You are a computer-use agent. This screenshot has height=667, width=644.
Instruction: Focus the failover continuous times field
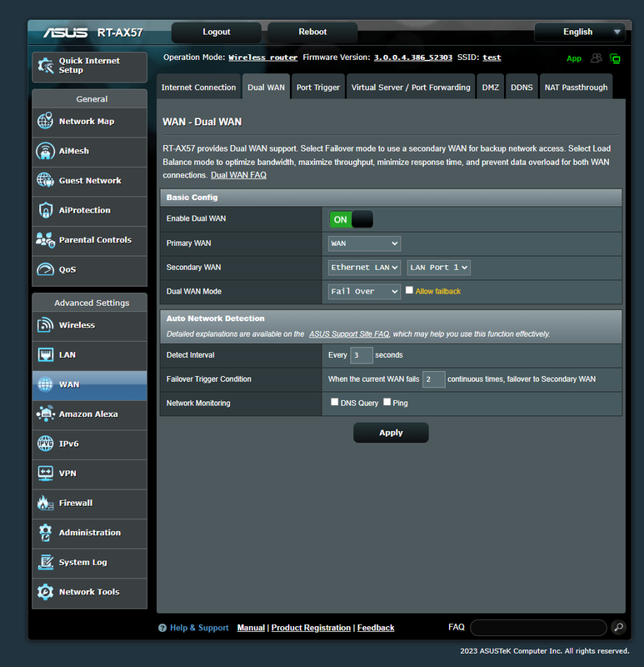pos(433,379)
